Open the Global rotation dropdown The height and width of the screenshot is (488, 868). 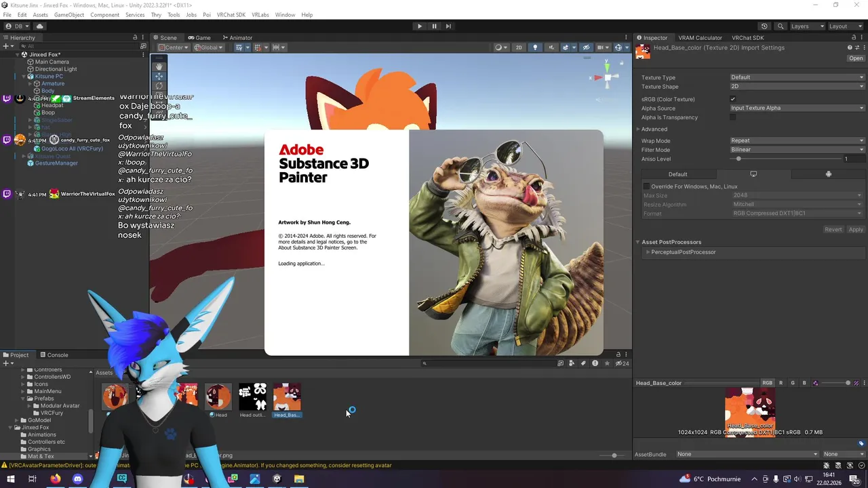pyautogui.click(x=209, y=47)
